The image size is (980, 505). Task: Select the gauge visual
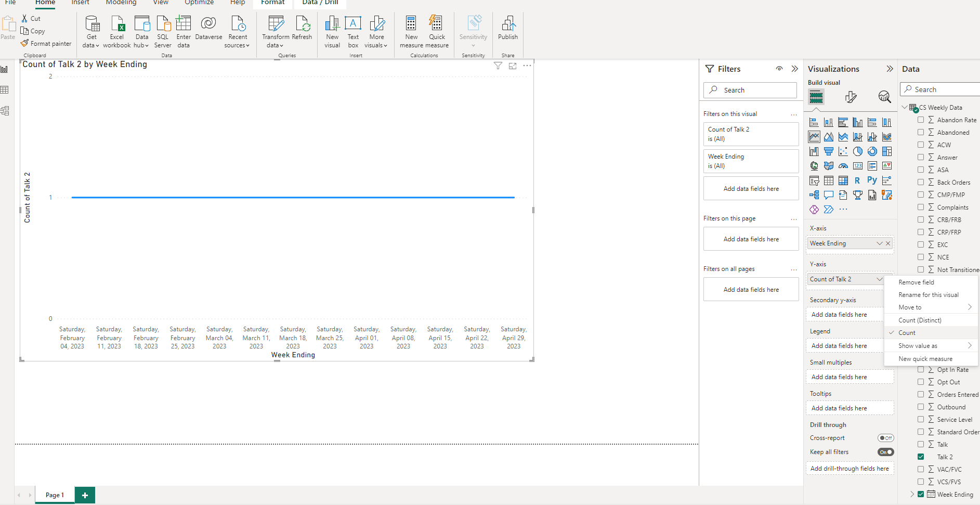843,166
